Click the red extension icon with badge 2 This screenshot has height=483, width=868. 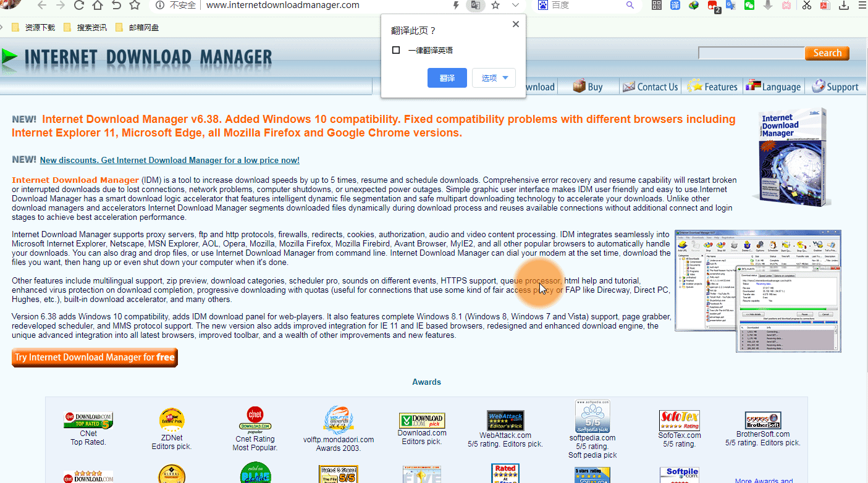[x=713, y=6]
